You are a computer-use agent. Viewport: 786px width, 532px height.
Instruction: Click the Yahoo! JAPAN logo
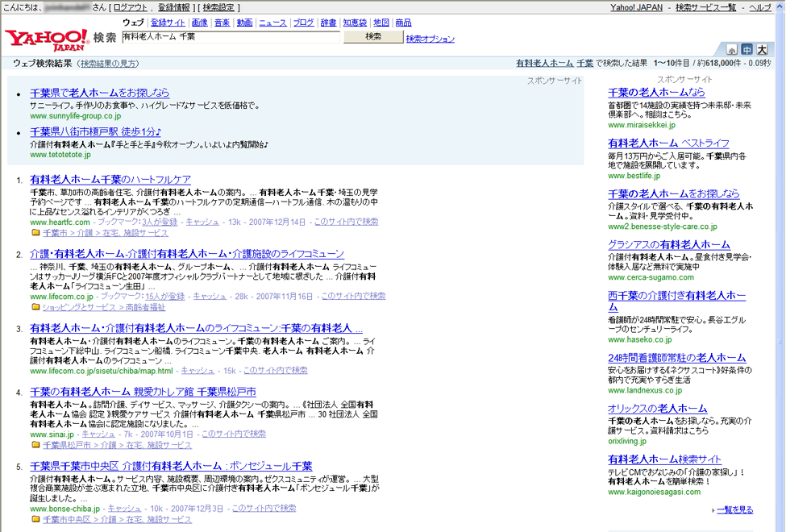pyautogui.click(x=46, y=39)
